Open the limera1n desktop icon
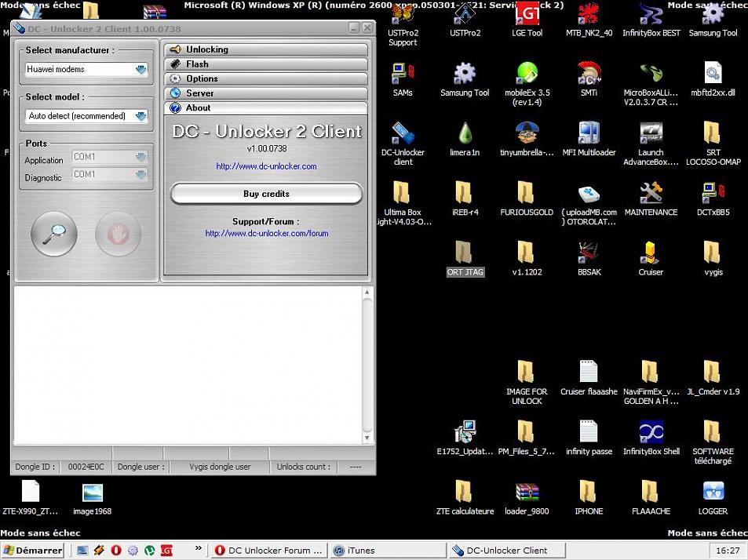The image size is (748, 560). (x=464, y=133)
